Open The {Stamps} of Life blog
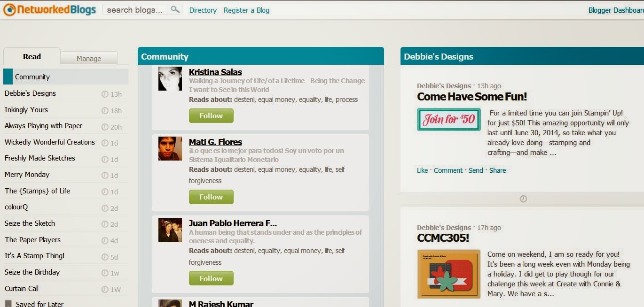The height and width of the screenshot is (307, 644). pyautogui.click(x=37, y=191)
